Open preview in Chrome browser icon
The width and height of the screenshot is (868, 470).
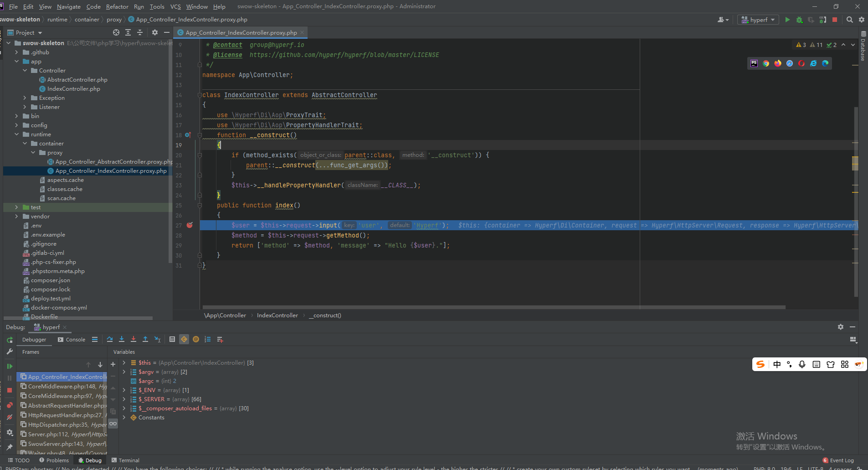point(766,63)
